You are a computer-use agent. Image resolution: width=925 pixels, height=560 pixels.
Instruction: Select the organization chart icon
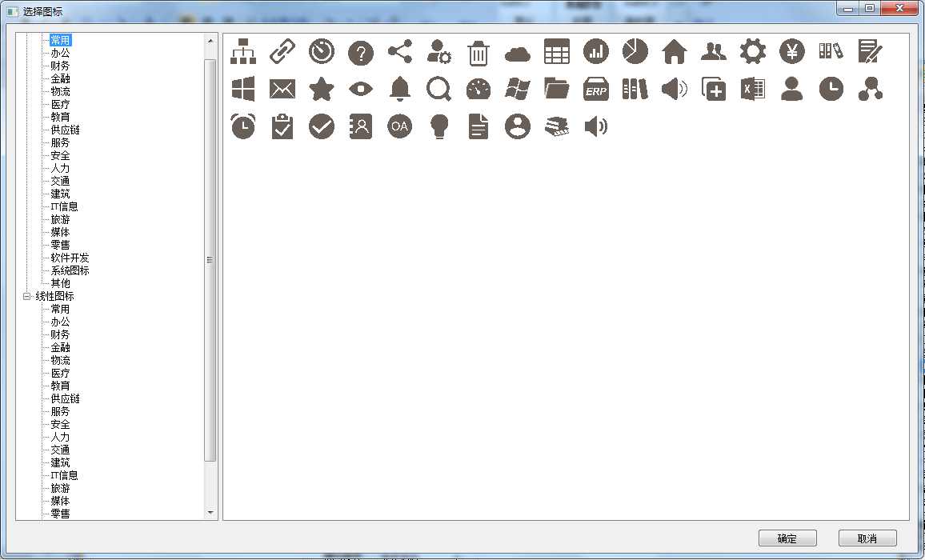coord(243,52)
